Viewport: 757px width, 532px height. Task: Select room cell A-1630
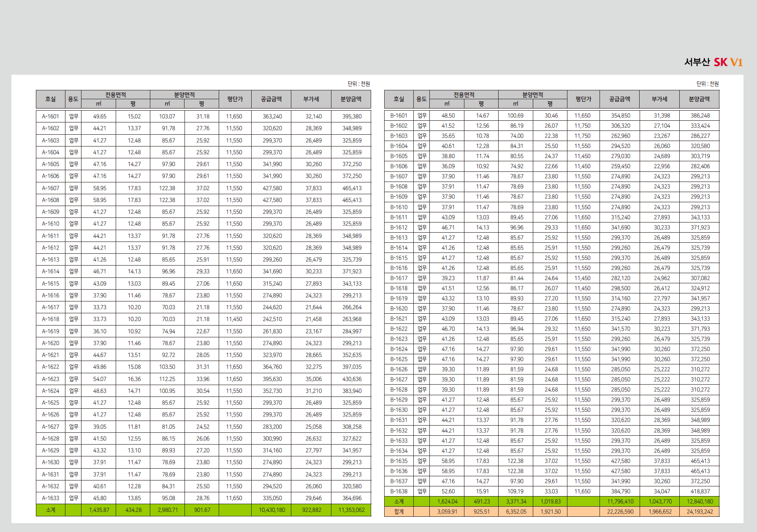pyautogui.click(x=51, y=462)
